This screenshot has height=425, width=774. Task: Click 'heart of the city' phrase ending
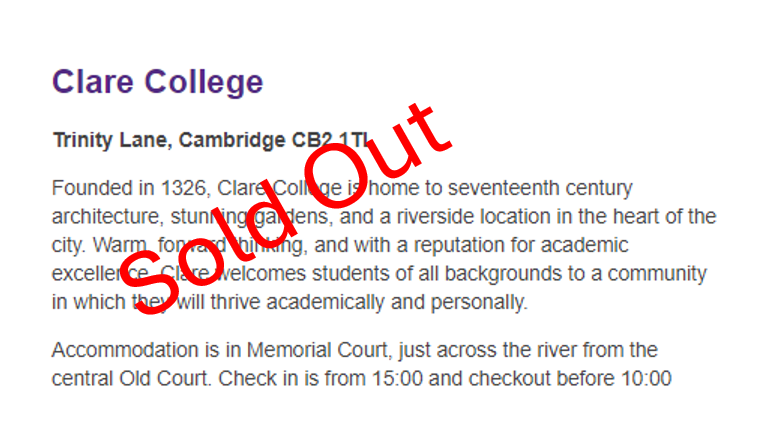coord(664,217)
